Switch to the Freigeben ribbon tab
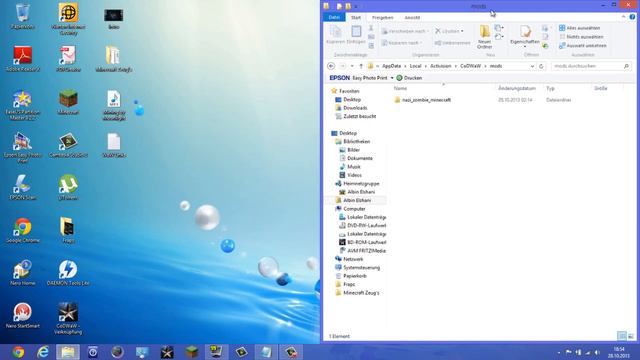 tap(382, 17)
